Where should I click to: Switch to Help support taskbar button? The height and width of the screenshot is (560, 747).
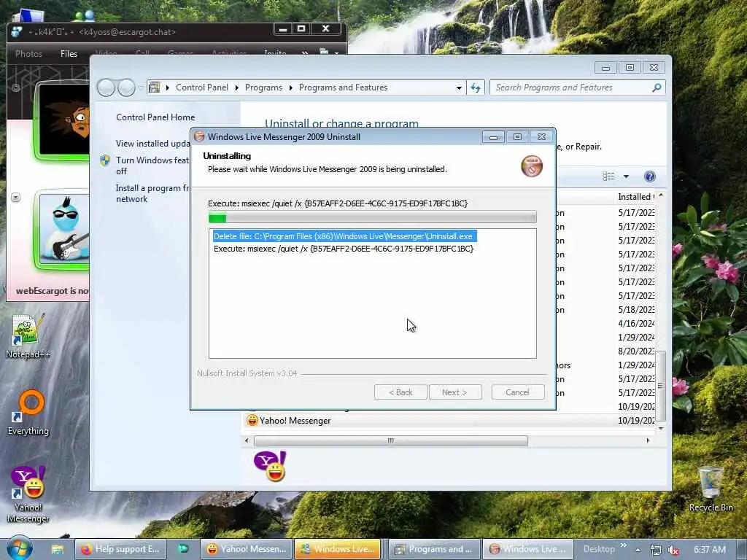120,550
